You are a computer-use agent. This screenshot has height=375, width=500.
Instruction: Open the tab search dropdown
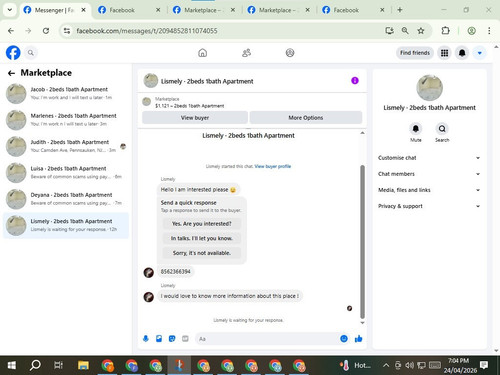(x=10, y=10)
